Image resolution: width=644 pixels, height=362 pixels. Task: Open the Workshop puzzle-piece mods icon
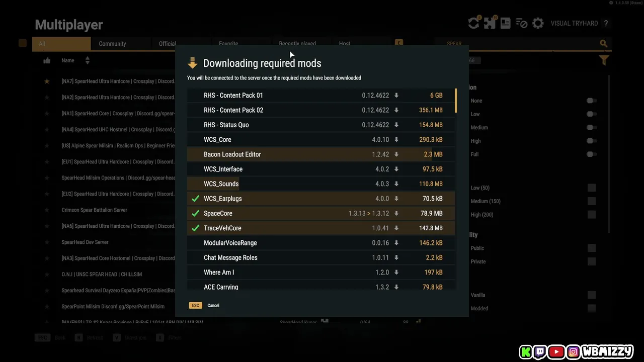[x=490, y=23]
